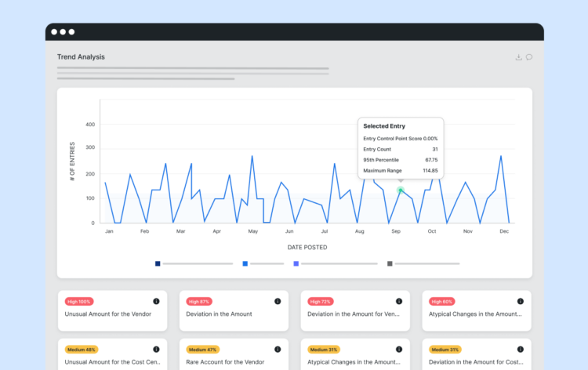Click info icon on Medium 48% card
The height and width of the screenshot is (370, 588).
(x=156, y=349)
